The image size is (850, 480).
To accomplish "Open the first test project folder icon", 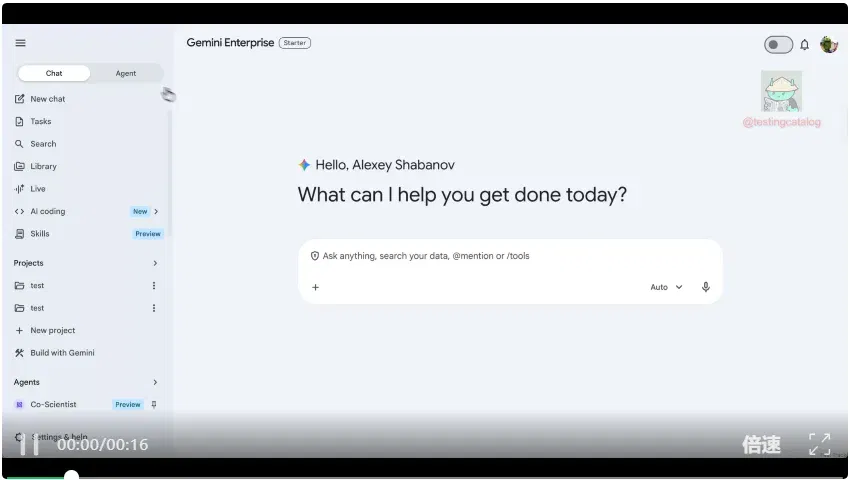I will coord(20,285).
